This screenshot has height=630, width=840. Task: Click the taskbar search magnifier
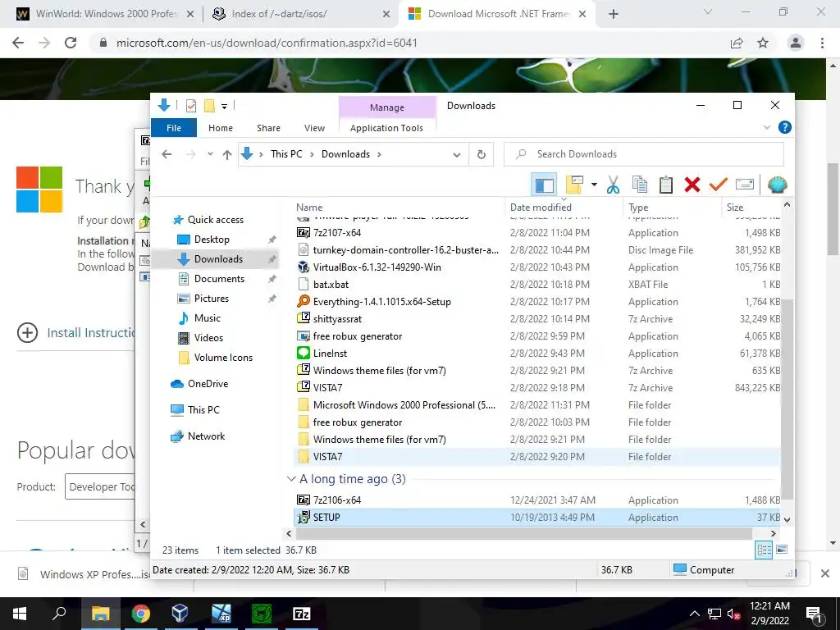[x=59, y=614]
